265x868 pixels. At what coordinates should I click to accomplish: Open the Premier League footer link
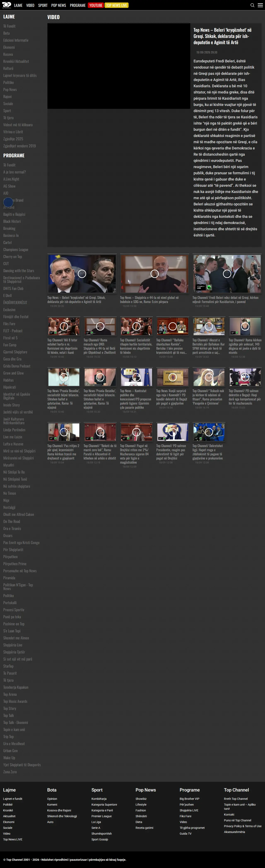pos(102,816)
